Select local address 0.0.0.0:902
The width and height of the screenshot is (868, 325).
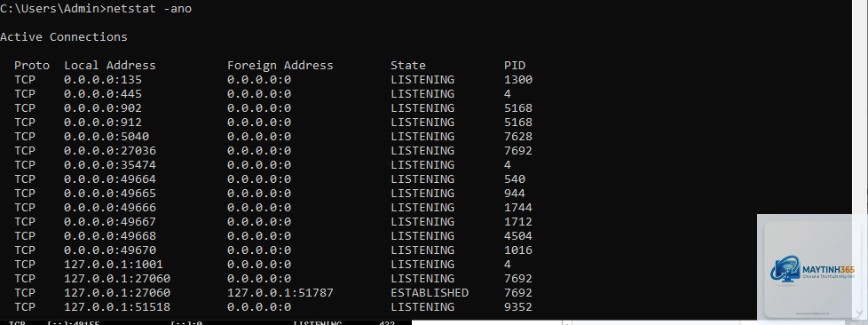coord(103,108)
